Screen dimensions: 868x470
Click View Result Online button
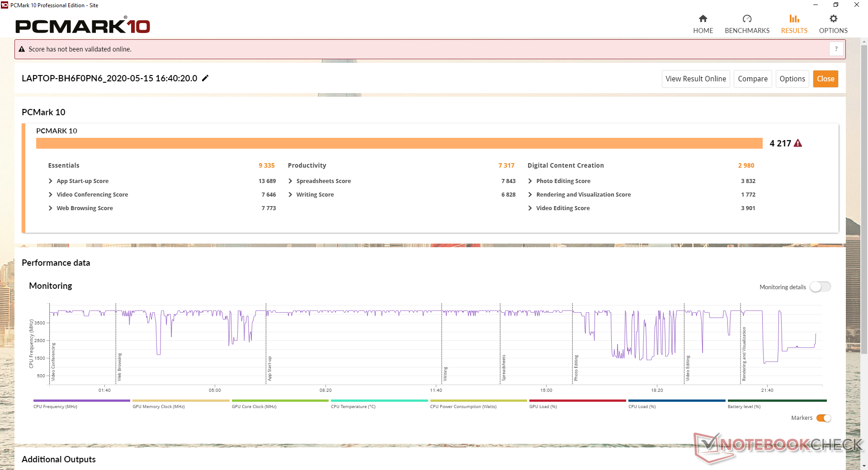tap(696, 79)
